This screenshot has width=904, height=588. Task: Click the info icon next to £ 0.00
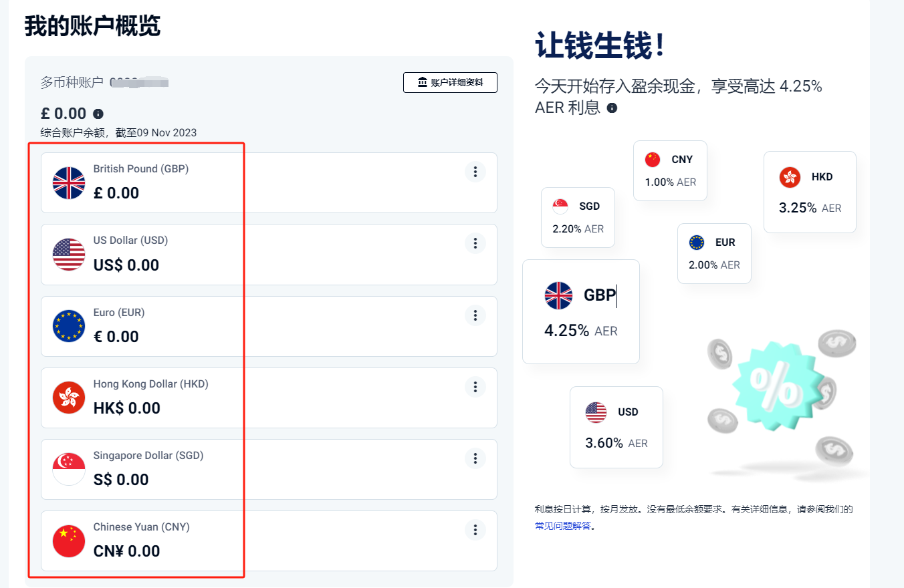click(x=97, y=113)
